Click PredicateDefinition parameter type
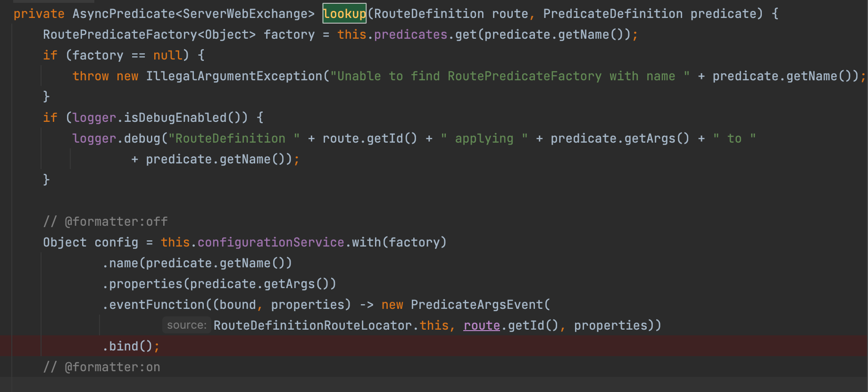 coord(613,14)
